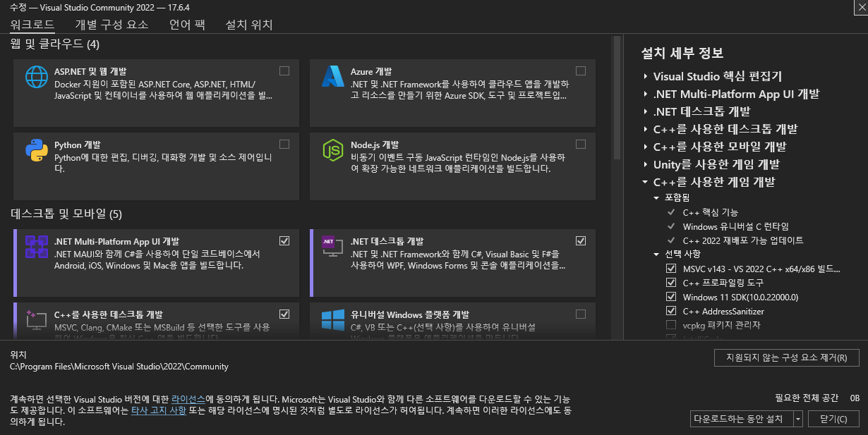The height and width of the screenshot is (435, 868).
Task: Click the 닫기(C) button
Action: tap(833, 419)
